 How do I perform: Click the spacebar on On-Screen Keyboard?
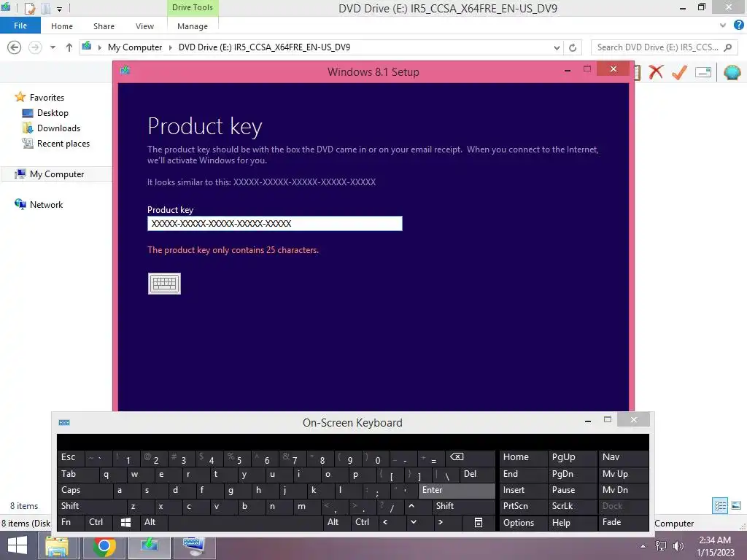[245, 522]
